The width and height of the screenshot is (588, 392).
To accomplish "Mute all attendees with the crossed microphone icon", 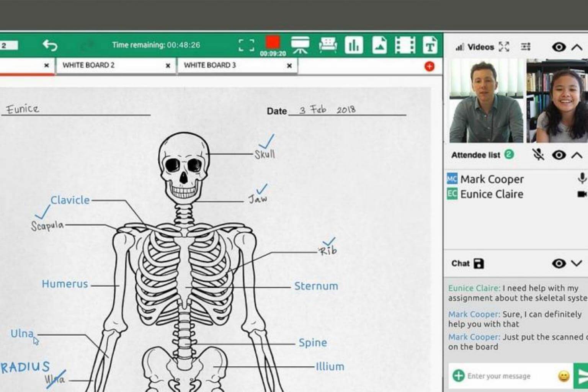I will click(x=538, y=155).
